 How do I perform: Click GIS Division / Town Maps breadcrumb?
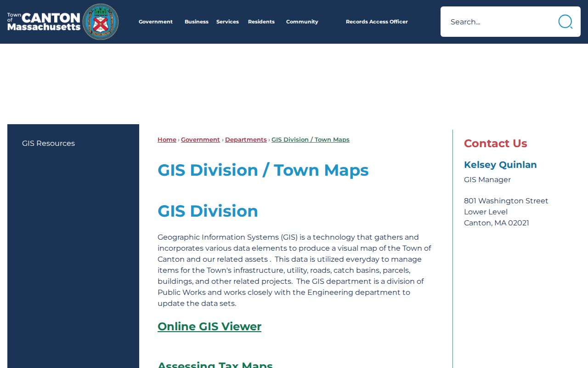pyautogui.click(x=311, y=139)
